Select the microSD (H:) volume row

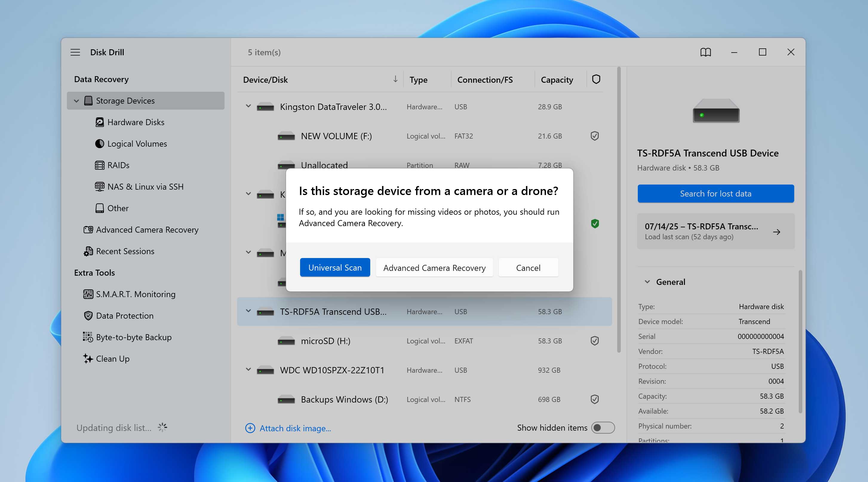point(424,341)
